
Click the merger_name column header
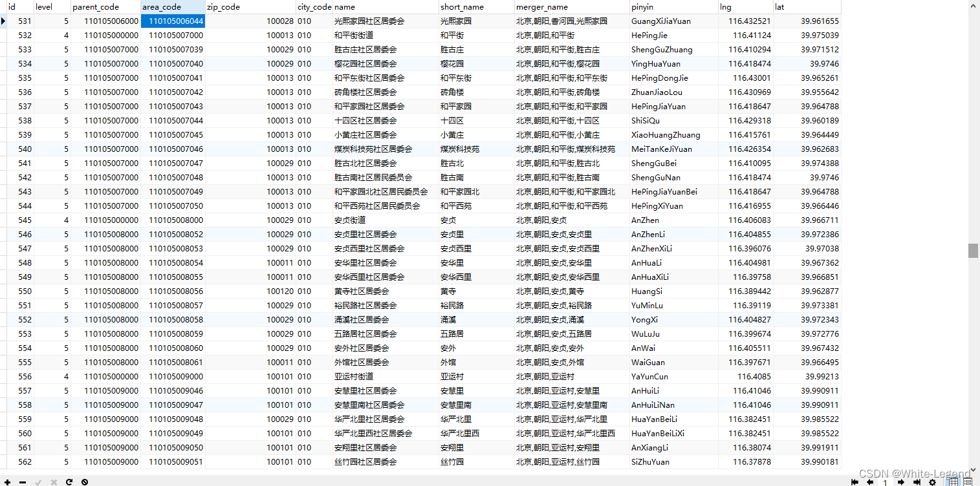click(572, 7)
